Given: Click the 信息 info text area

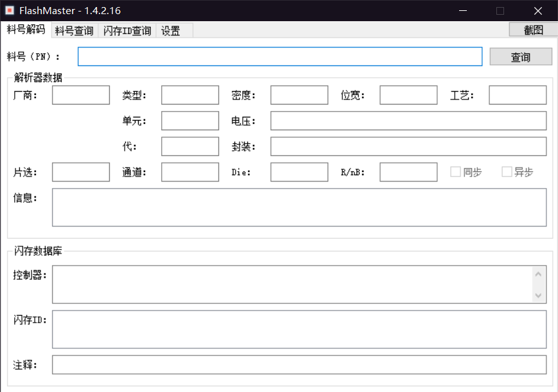Looking at the screenshot, I should coord(299,207).
